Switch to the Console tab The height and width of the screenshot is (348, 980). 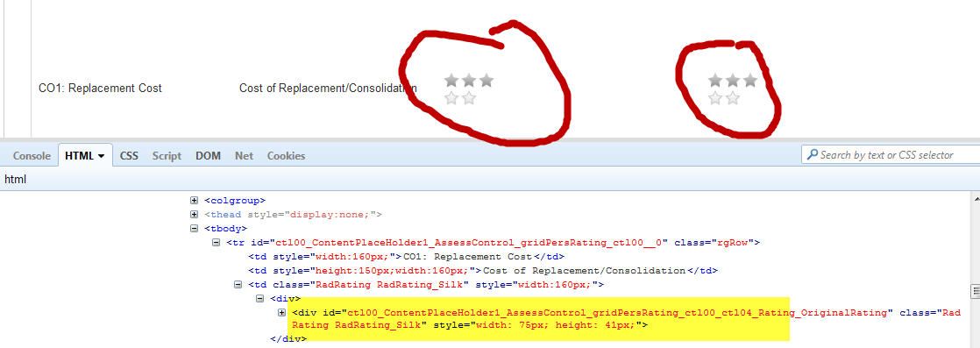pos(32,155)
